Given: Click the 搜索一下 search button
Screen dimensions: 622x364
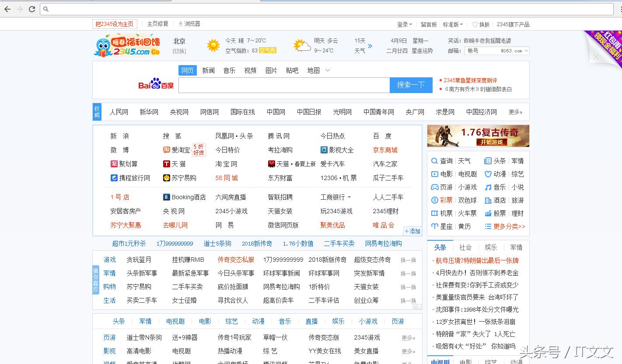Looking at the screenshot, I should (x=411, y=85).
